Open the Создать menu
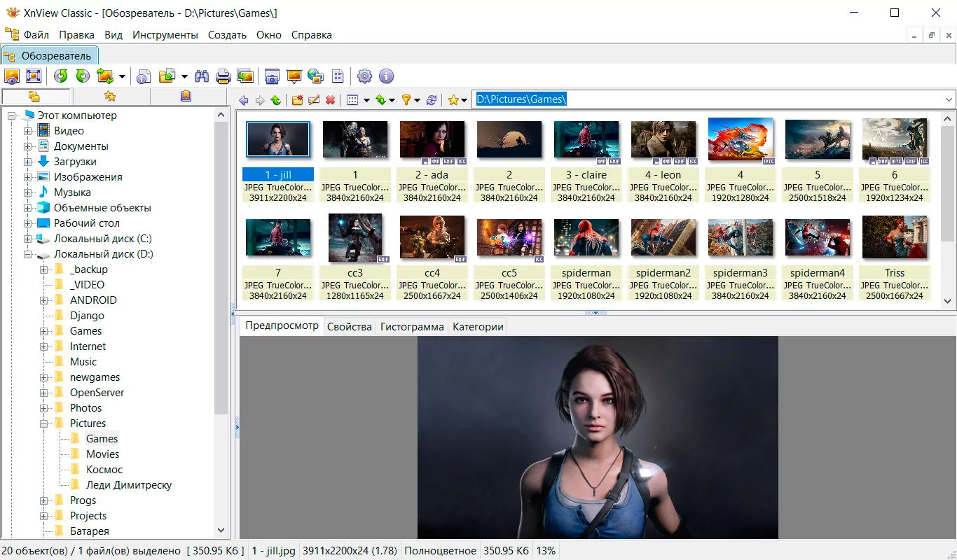Screen dimensions: 957x560 (227, 35)
